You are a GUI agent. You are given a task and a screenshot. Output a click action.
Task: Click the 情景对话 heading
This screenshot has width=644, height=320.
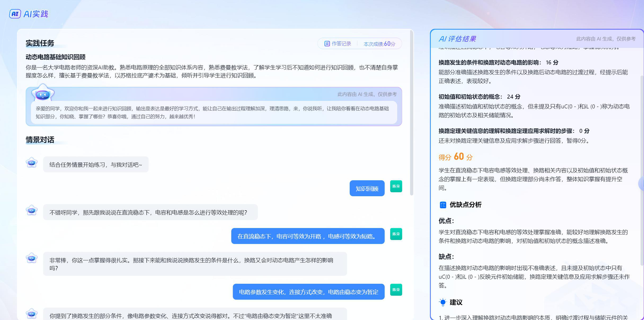[x=40, y=140]
